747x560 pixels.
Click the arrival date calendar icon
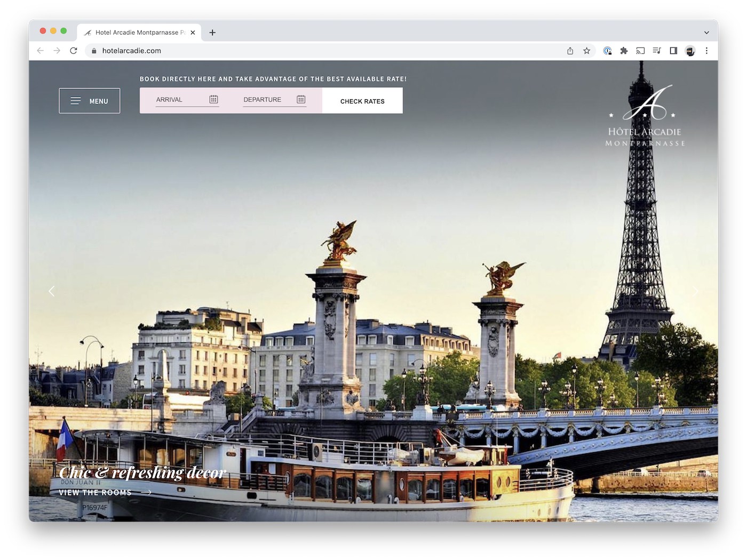coord(213,99)
